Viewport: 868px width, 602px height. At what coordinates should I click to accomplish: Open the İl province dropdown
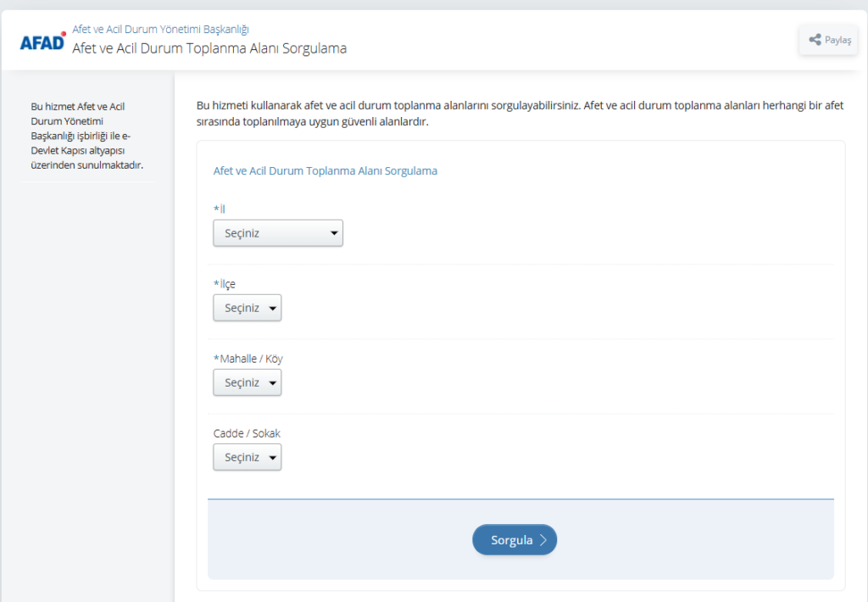[277, 233]
